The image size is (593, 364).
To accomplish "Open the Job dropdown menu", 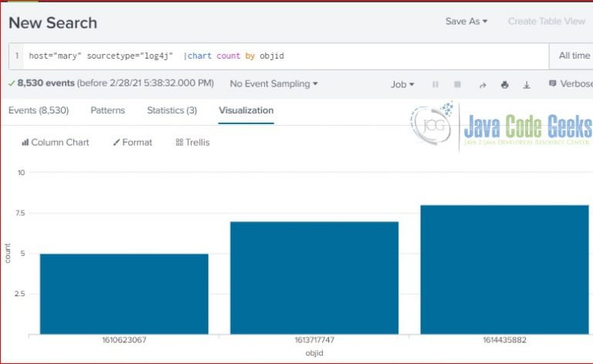I will click(402, 85).
